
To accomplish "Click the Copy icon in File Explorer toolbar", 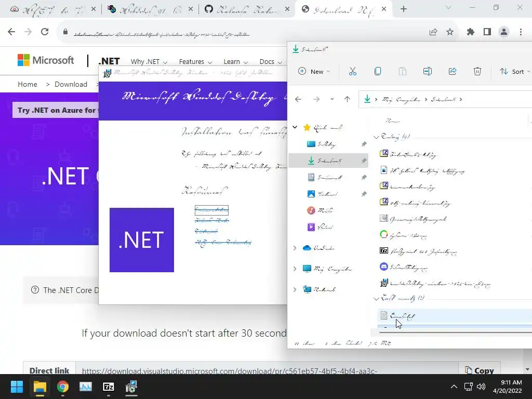I will coord(378,71).
